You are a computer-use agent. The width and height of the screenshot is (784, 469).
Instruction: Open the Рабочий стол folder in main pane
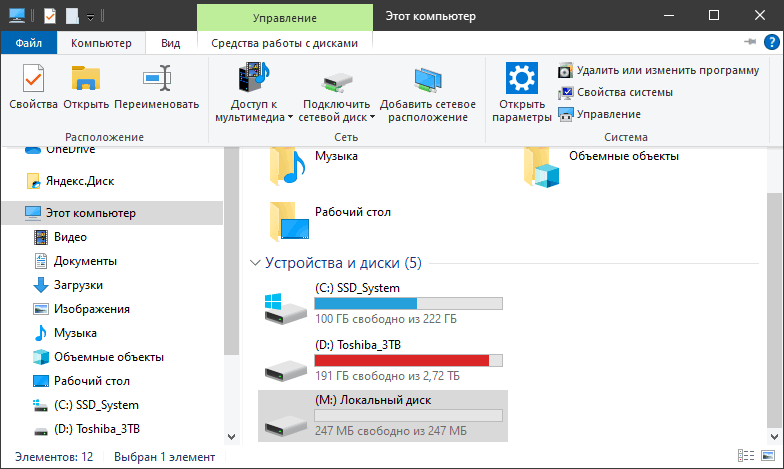pos(290,220)
